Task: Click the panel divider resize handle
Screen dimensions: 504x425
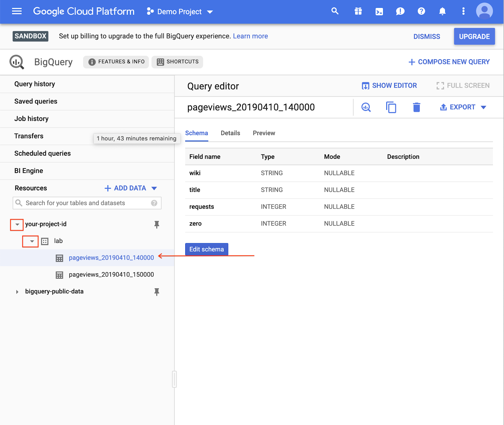Action: click(175, 379)
